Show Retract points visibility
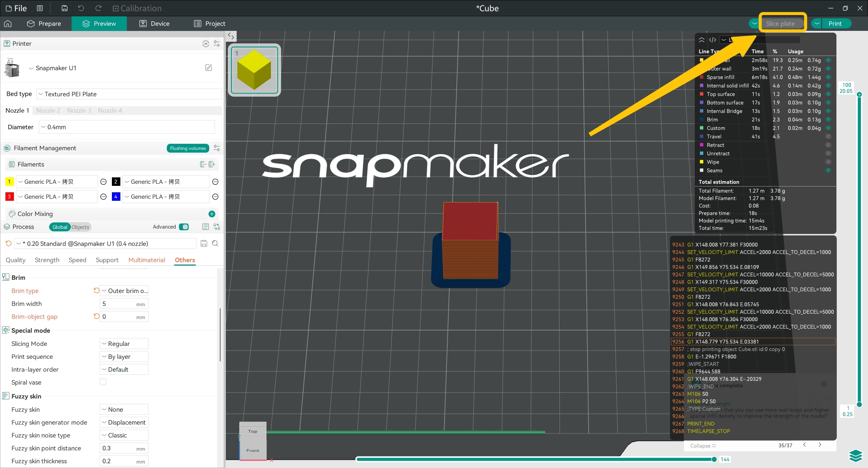Image resolution: width=868 pixels, height=468 pixels. [x=828, y=145]
